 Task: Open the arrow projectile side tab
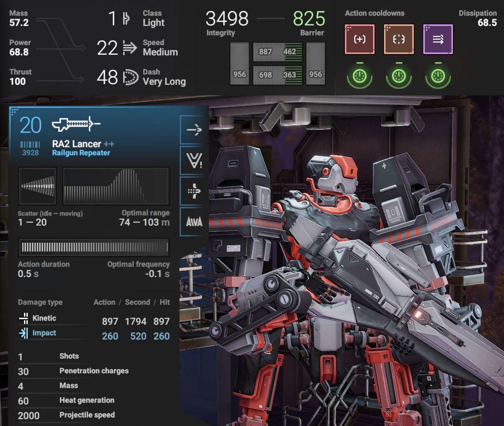(194, 130)
